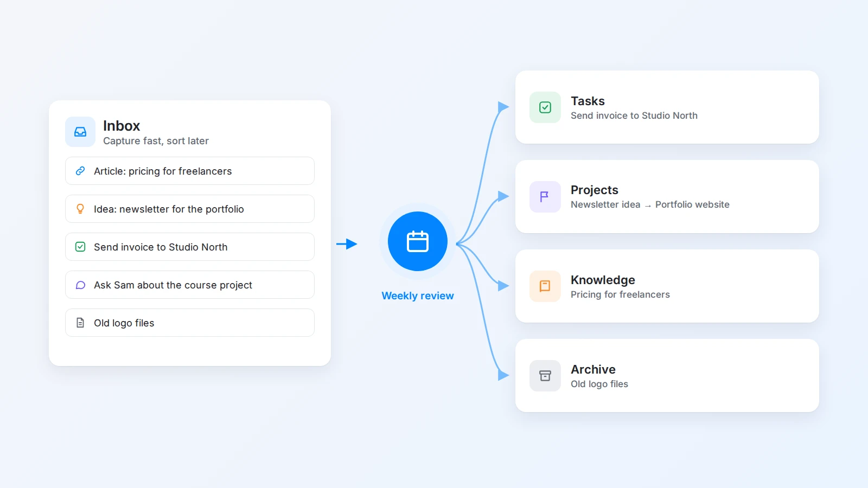
Task: Open the Weekly review calendar icon
Action: 418,241
